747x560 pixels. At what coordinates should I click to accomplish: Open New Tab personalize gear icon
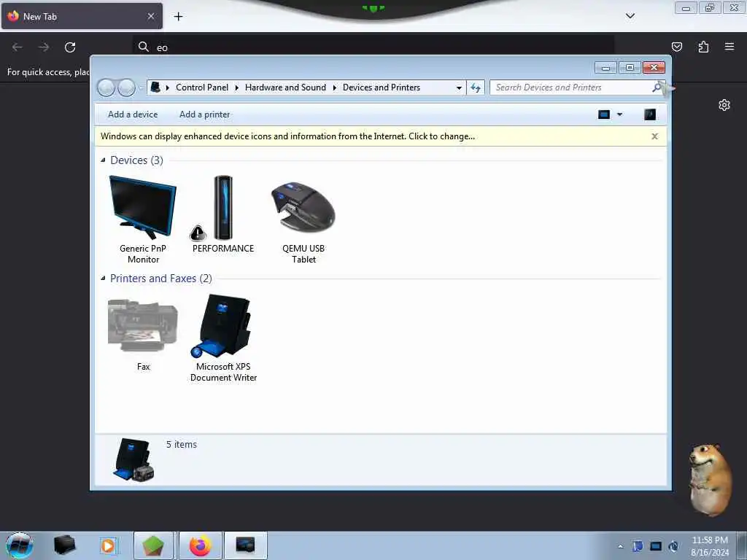724,105
